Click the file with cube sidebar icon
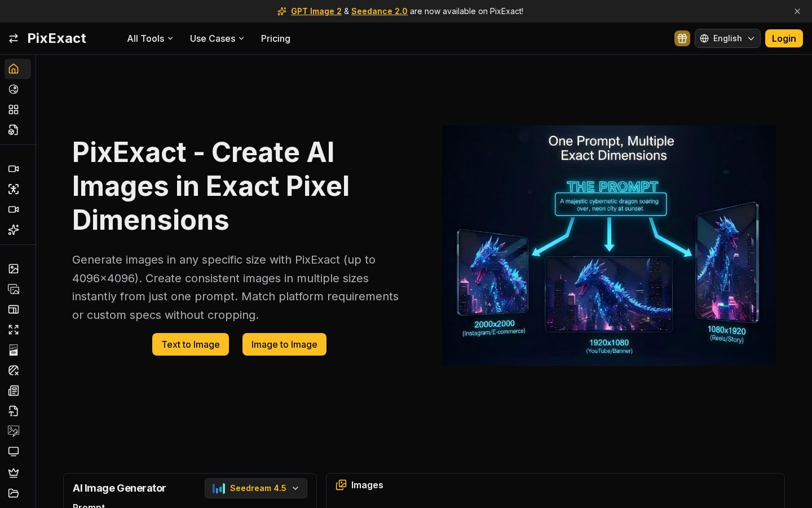Screen dimensions: 812x508 point(14,130)
